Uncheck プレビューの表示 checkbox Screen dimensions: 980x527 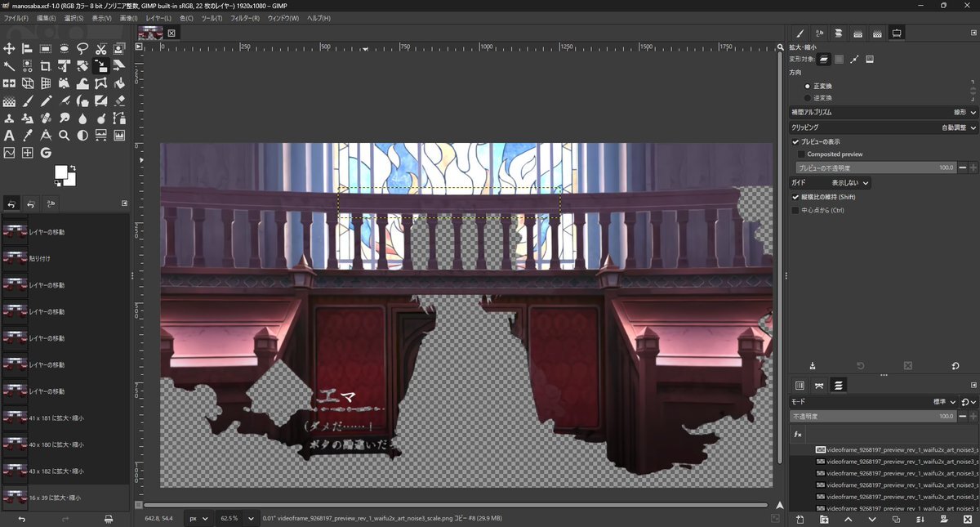796,142
